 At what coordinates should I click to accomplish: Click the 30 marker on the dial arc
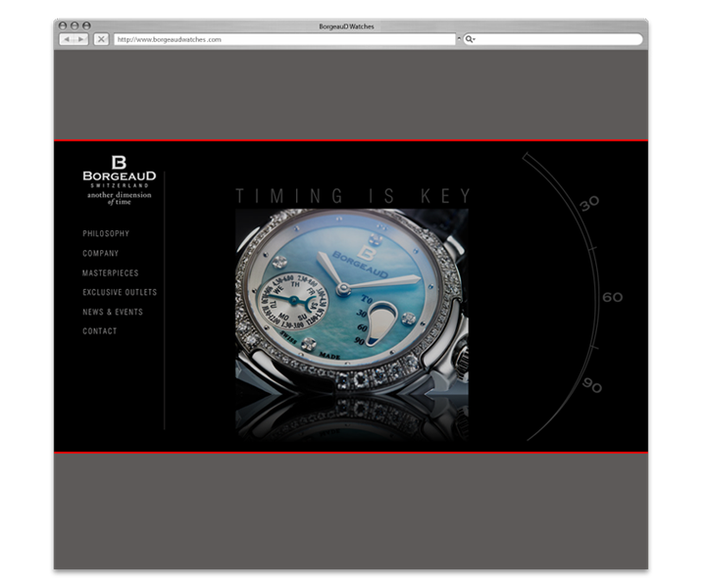(x=589, y=203)
